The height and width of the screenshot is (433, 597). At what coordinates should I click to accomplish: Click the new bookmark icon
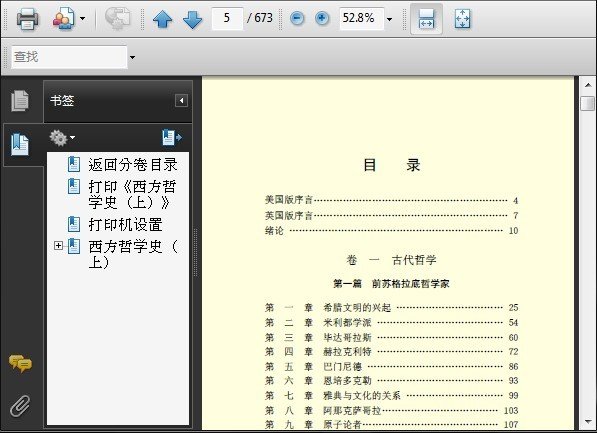coord(172,137)
